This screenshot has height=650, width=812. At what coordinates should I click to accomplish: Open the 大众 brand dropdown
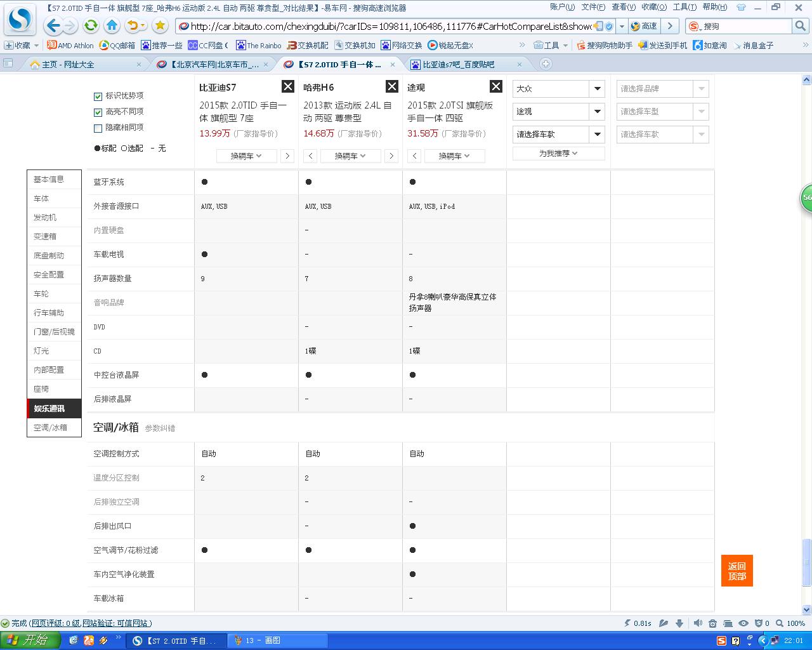[x=559, y=89]
